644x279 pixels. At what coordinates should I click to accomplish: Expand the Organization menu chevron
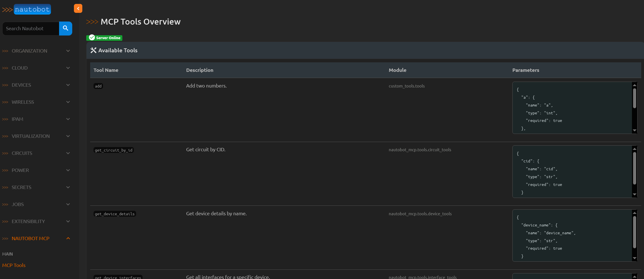click(x=68, y=51)
